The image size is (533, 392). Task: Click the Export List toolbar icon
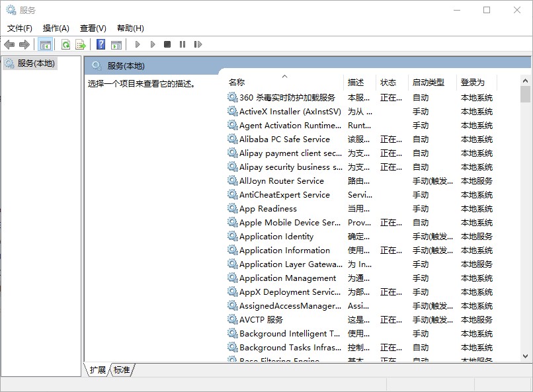point(81,44)
